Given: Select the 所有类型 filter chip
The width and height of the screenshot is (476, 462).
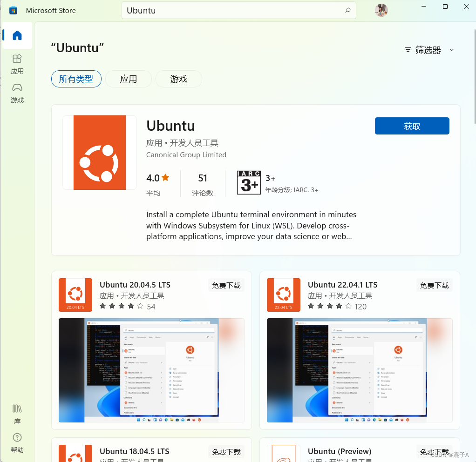Looking at the screenshot, I should pyautogui.click(x=76, y=79).
